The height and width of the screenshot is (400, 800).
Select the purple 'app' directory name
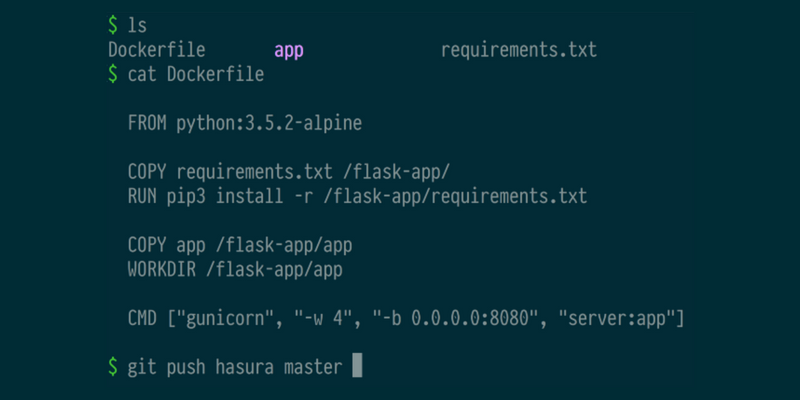pyautogui.click(x=289, y=51)
